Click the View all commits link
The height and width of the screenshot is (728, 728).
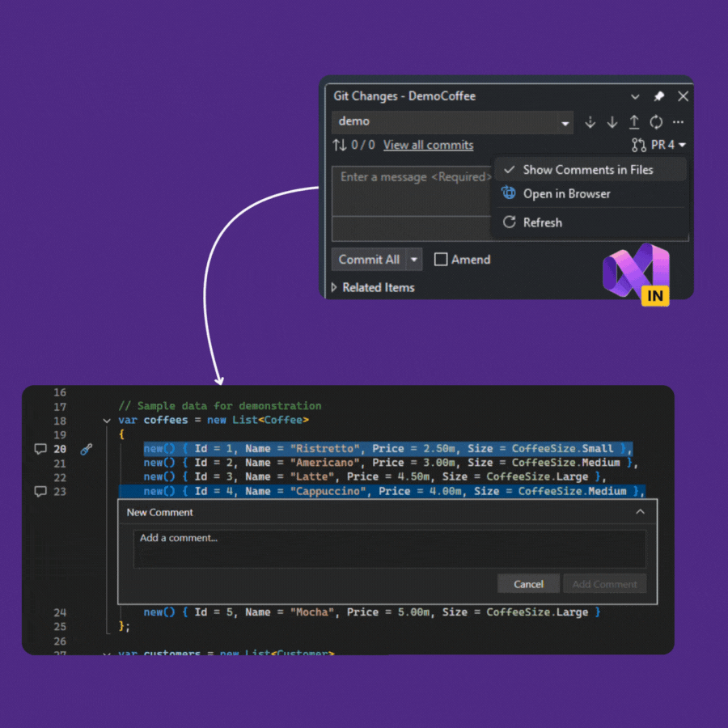click(x=428, y=145)
